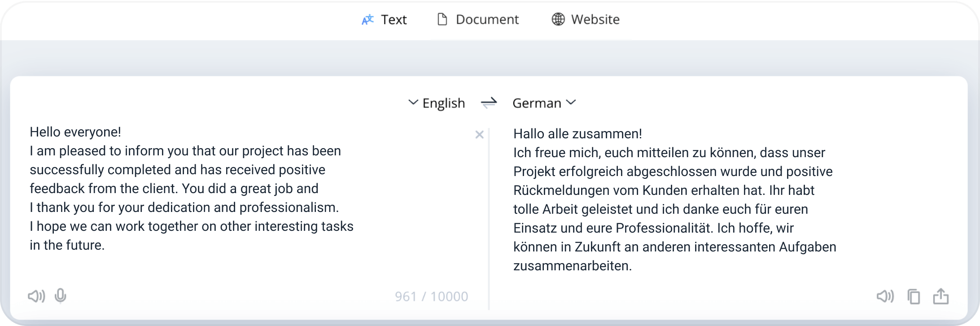Clear the source text with X
Image resolution: width=980 pixels, height=326 pixels.
click(479, 135)
